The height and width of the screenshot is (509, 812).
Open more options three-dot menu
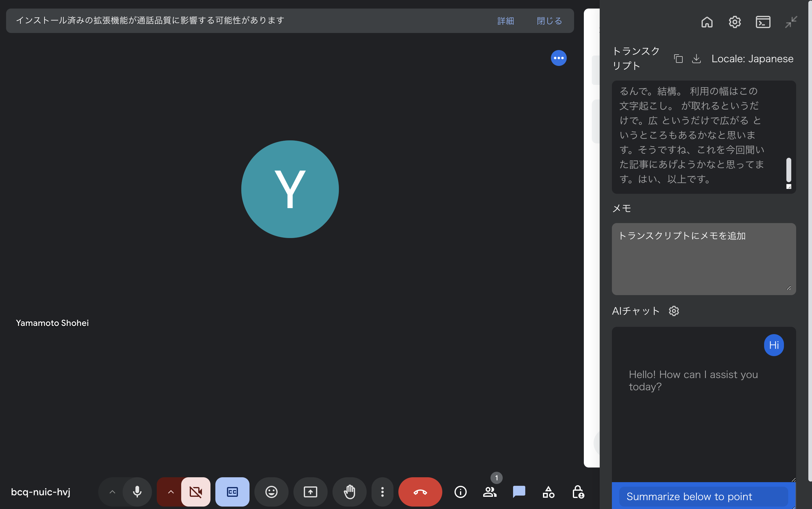pyautogui.click(x=382, y=492)
